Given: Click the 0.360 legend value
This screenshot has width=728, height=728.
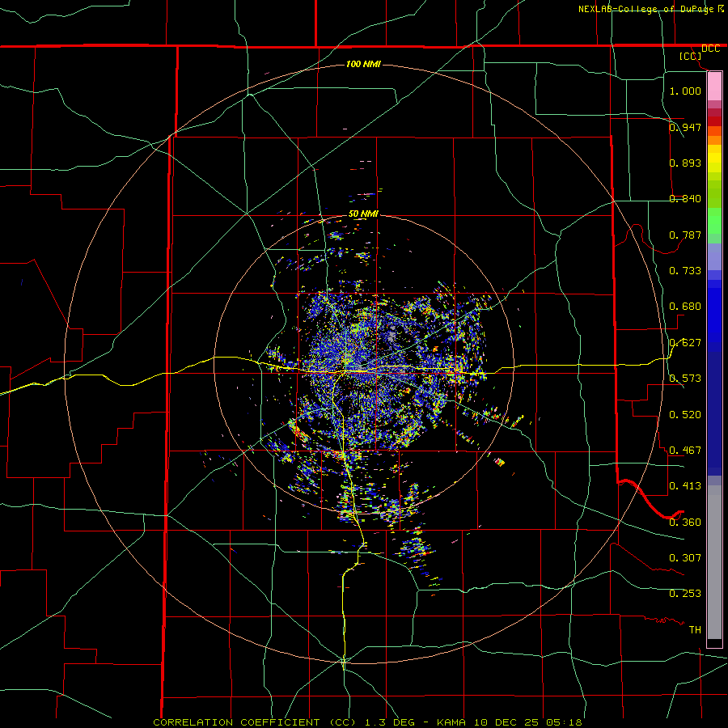Looking at the screenshot, I should point(685,523).
